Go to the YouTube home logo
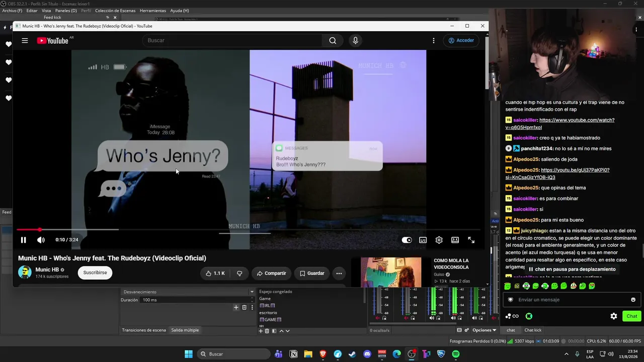The width and height of the screenshot is (644, 362). point(52,41)
